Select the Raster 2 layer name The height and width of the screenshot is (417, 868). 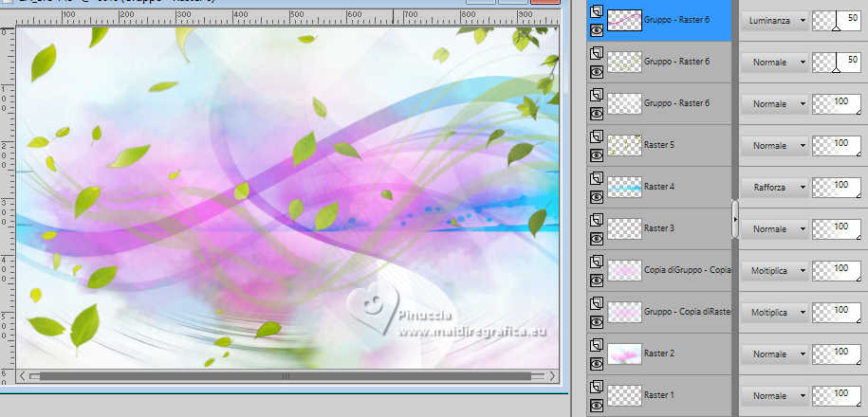[658, 353]
